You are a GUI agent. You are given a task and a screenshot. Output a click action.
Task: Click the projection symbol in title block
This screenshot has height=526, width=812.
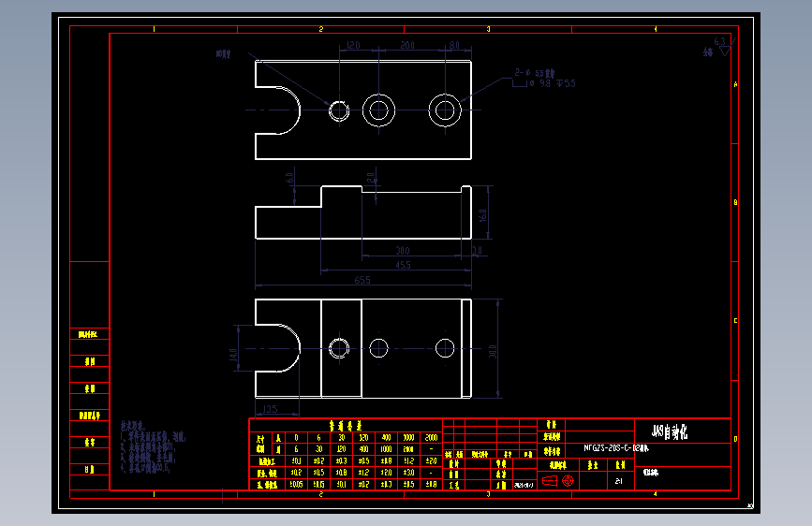[558, 481]
